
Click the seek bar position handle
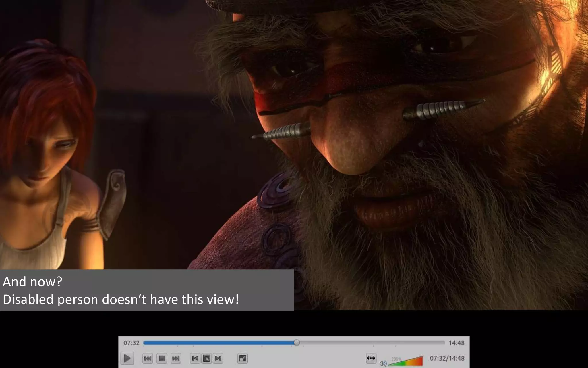point(297,342)
